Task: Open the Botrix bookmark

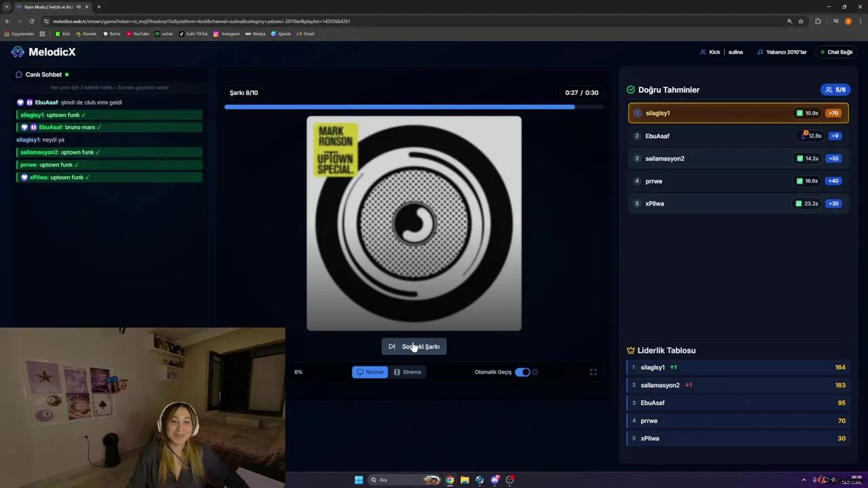Action: (x=111, y=33)
